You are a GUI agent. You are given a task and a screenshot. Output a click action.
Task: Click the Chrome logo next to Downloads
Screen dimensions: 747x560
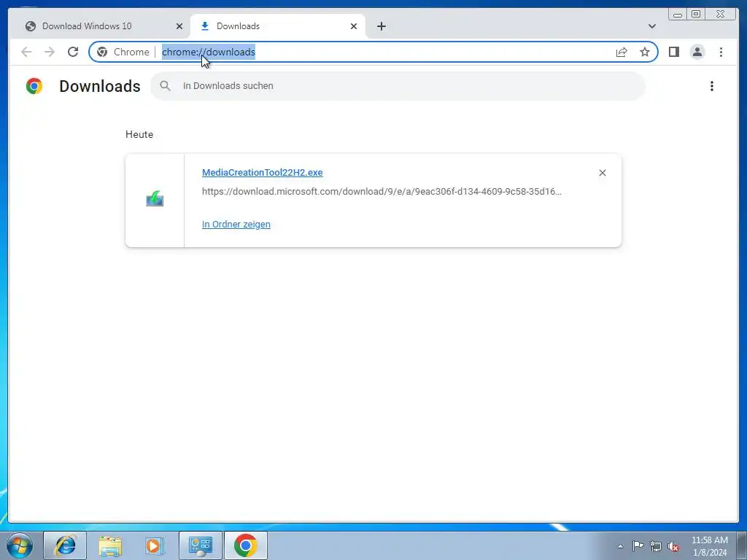coord(34,86)
